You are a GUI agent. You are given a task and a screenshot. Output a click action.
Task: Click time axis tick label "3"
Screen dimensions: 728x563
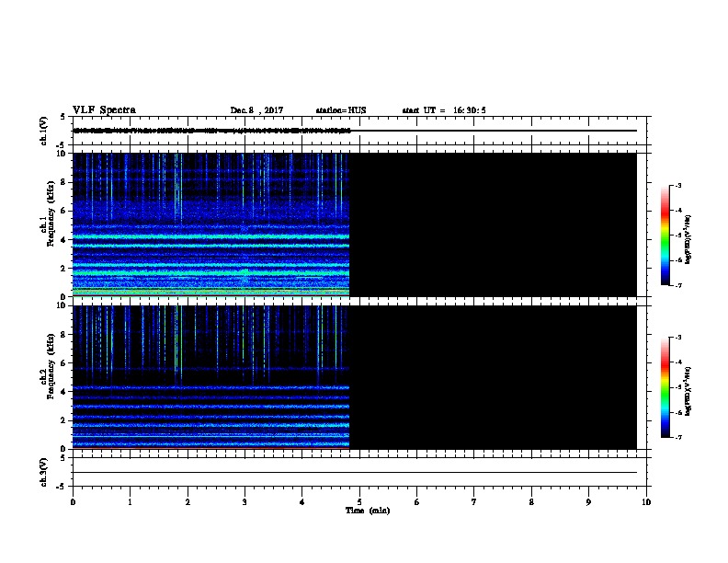point(245,502)
